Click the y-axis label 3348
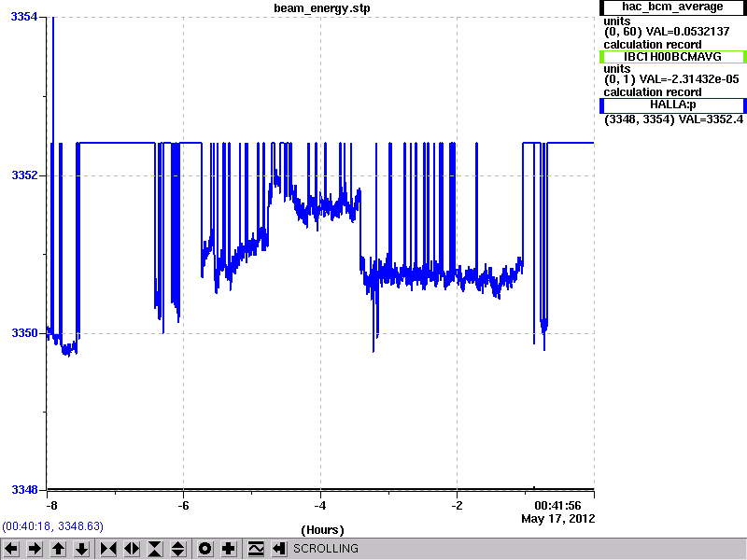The image size is (747, 560). tap(24, 489)
